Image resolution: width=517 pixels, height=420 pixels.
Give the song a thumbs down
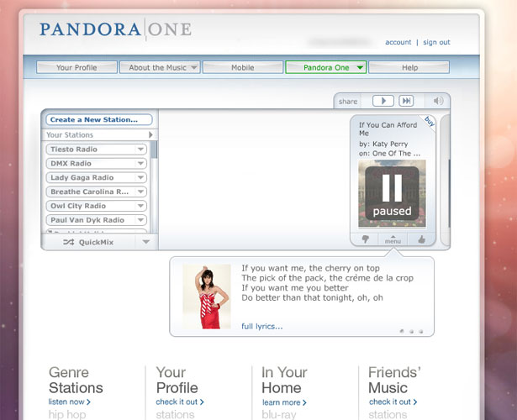coord(365,239)
